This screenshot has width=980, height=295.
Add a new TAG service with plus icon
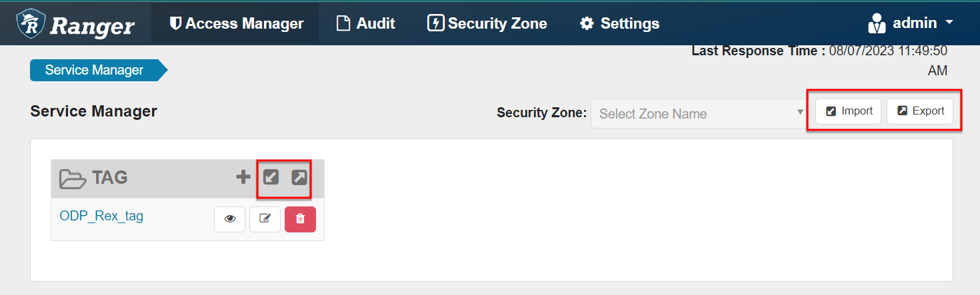tap(243, 177)
